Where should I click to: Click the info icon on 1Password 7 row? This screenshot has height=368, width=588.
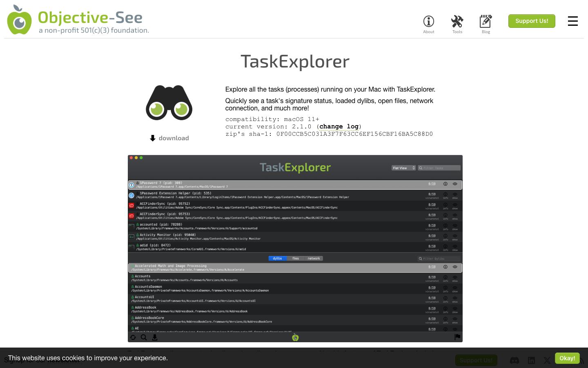pos(445,184)
